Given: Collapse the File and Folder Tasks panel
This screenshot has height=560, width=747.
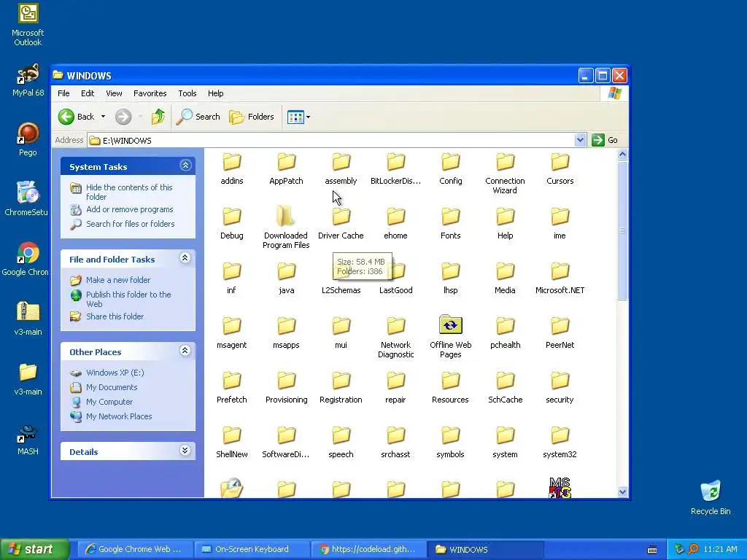Looking at the screenshot, I should [185, 258].
